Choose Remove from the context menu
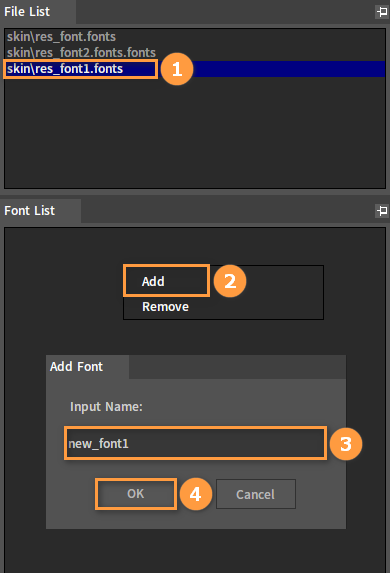 click(223, 307)
